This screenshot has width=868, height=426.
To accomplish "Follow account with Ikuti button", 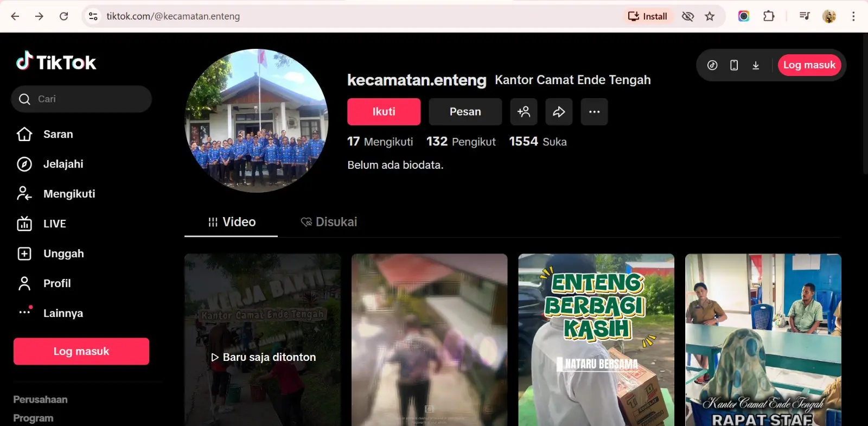I will pos(384,112).
